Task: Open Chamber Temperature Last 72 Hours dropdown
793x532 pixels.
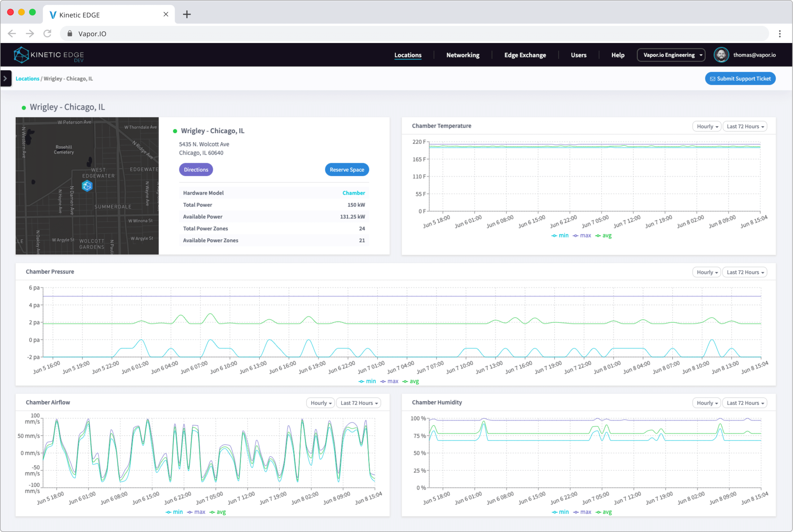Action: click(744, 127)
